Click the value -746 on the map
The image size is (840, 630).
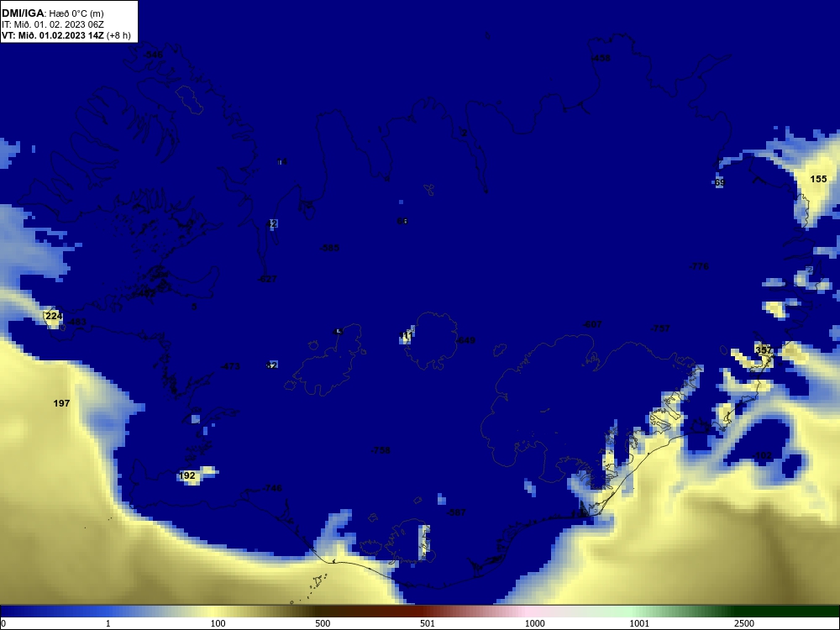click(x=272, y=488)
